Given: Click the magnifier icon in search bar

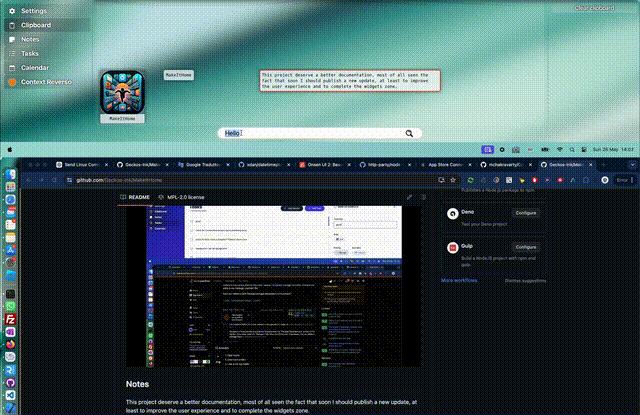Looking at the screenshot, I should 409,133.
